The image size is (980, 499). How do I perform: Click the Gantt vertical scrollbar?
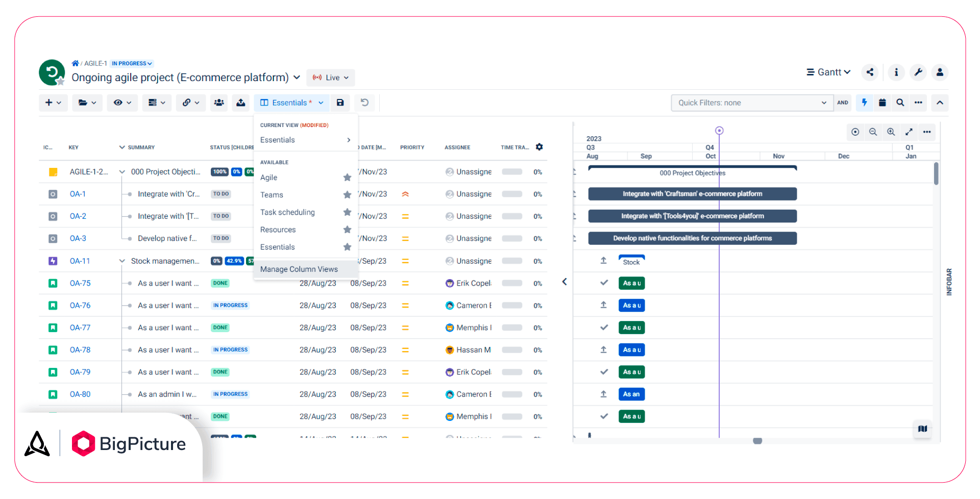coord(936,173)
